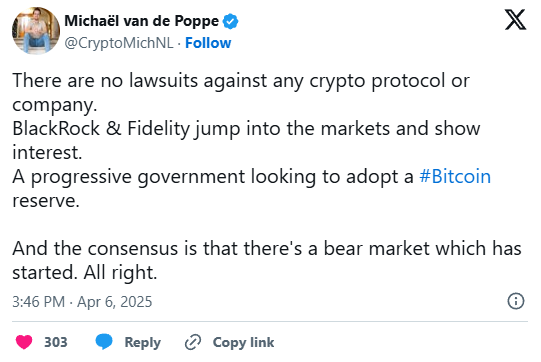Click the Copy link text
The width and height of the screenshot is (541, 362).
point(243,342)
